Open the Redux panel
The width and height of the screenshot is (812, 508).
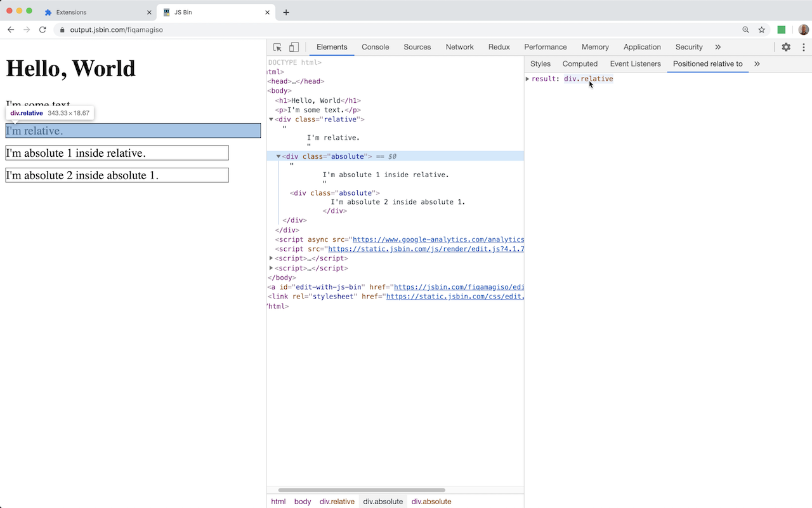[499, 47]
